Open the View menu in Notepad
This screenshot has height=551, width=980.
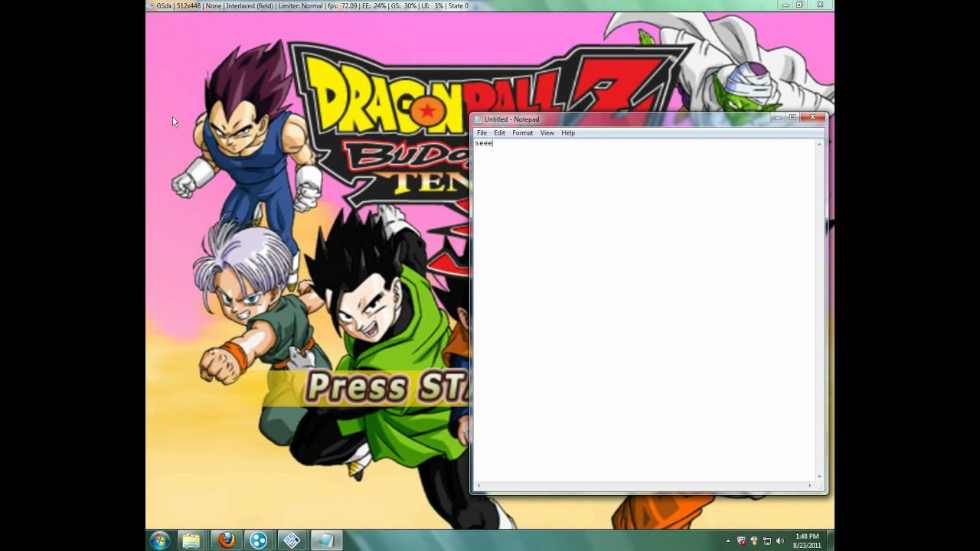[x=547, y=133]
